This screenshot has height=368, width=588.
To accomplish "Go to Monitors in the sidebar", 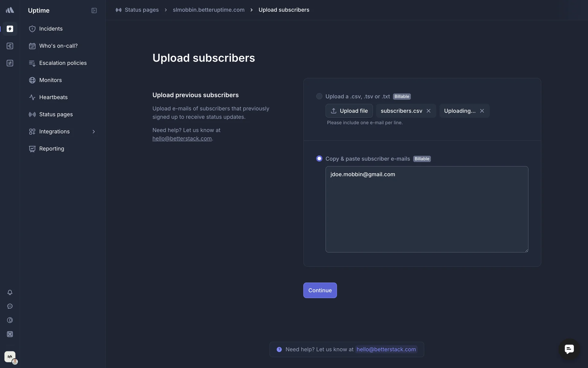I will (51, 80).
